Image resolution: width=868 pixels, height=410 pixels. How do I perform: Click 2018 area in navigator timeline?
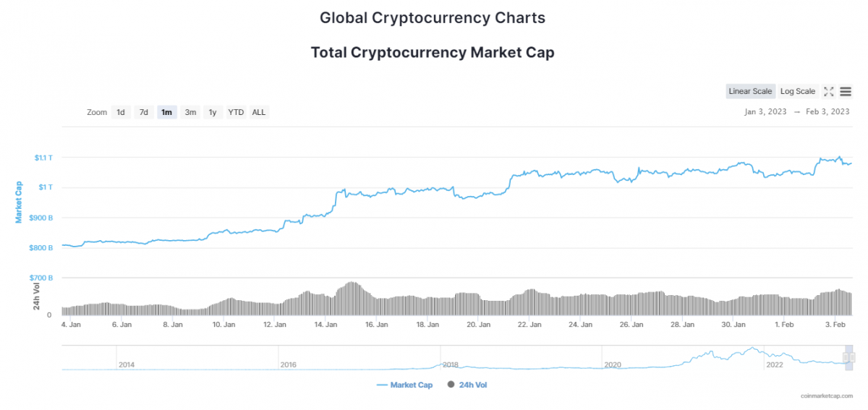(x=449, y=364)
